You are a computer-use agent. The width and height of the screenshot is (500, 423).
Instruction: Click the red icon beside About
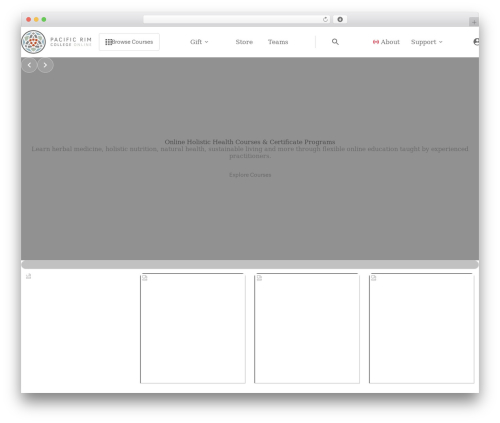[376, 42]
